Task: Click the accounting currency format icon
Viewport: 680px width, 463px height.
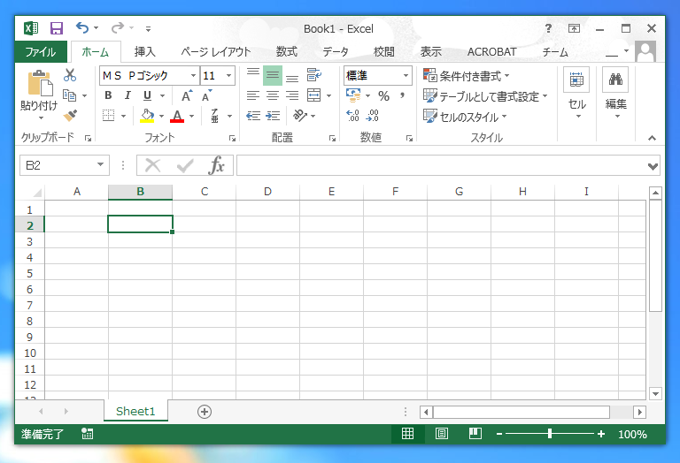Action: point(353,95)
